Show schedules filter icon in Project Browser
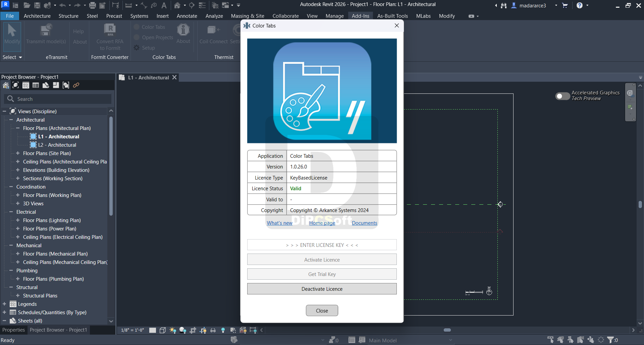 36,85
